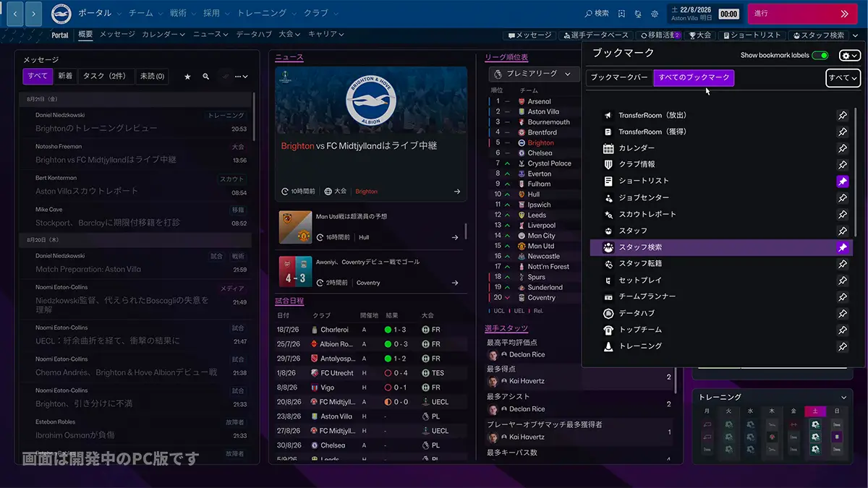The width and height of the screenshot is (868, 488).
Task: Select the すべてのブックマーク tab
Action: point(694,78)
